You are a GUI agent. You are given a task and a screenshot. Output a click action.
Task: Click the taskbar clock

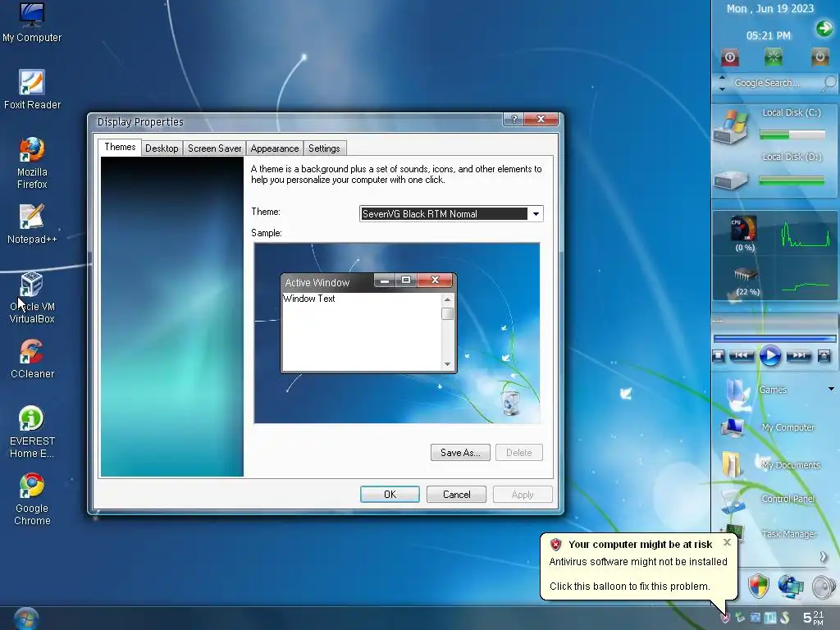815,618
